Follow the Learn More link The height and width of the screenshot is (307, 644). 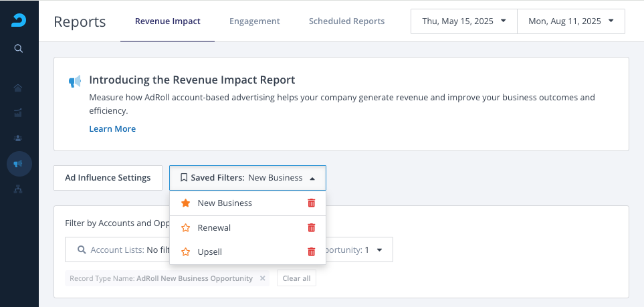112,128
